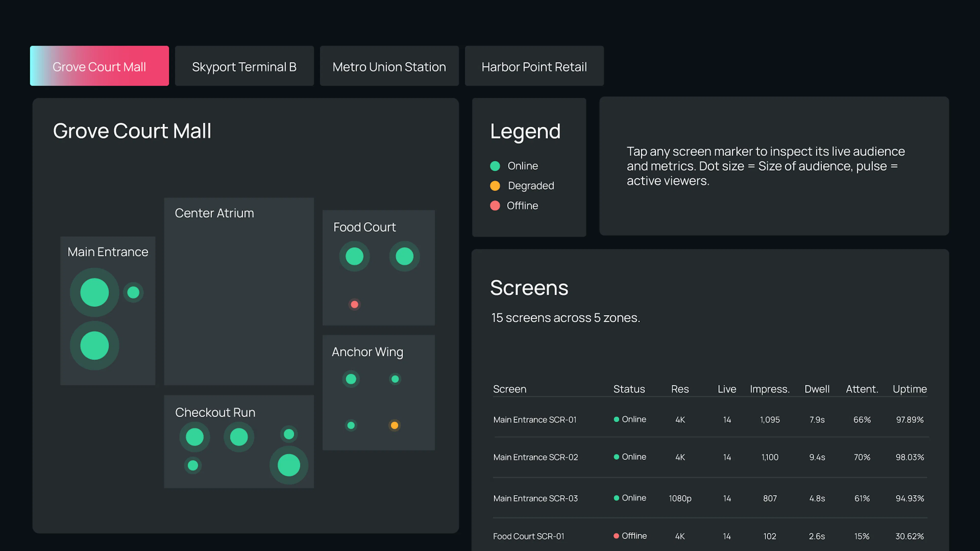Click the 66% attention value

coord(862,420)
